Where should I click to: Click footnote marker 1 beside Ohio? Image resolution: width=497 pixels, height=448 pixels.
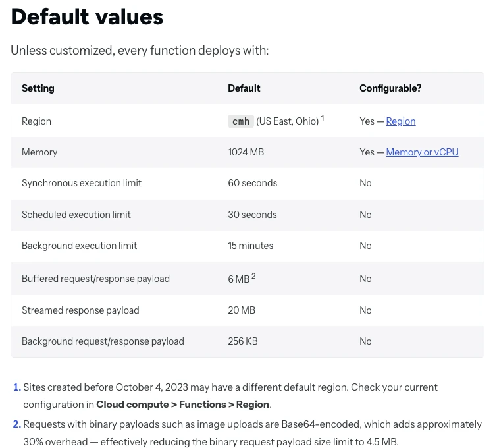pyautogui.click(x=323, y=118)
